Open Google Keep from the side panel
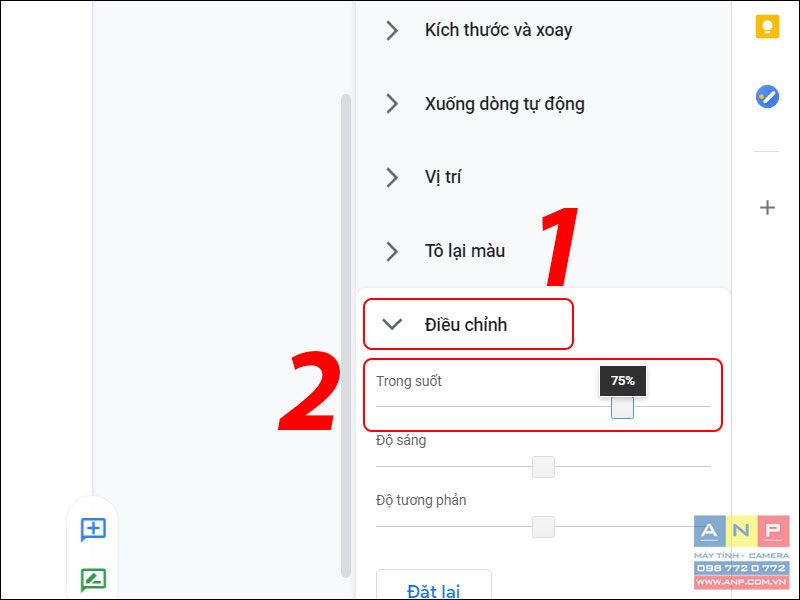The height and width of the screenshot is (600, 800). 767,27
